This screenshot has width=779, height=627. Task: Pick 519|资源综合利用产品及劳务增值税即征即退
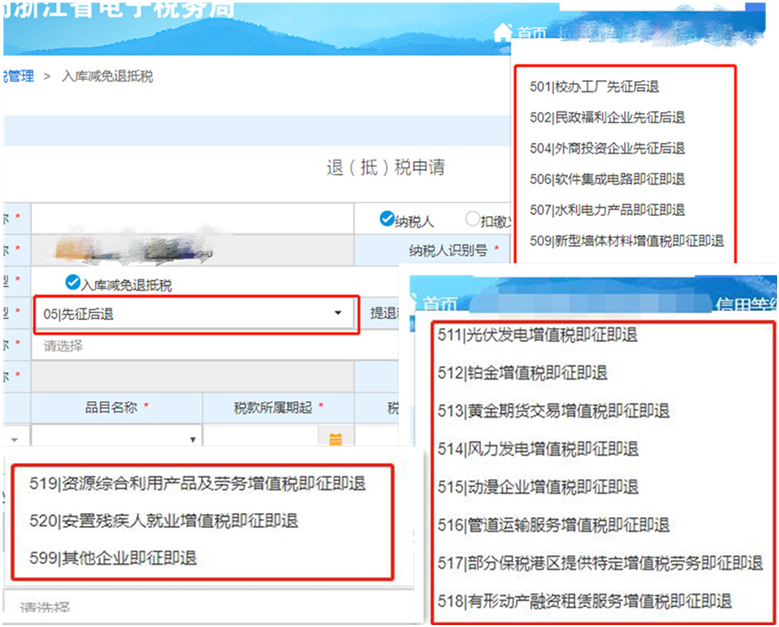197,483
